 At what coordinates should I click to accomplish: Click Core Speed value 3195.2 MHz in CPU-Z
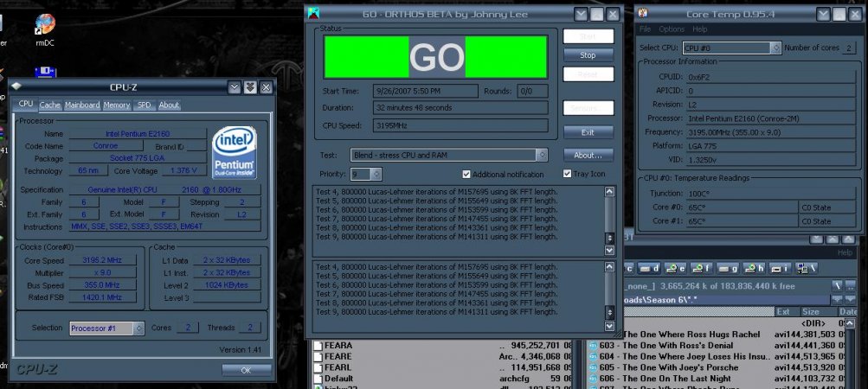[x=102, y=260]
